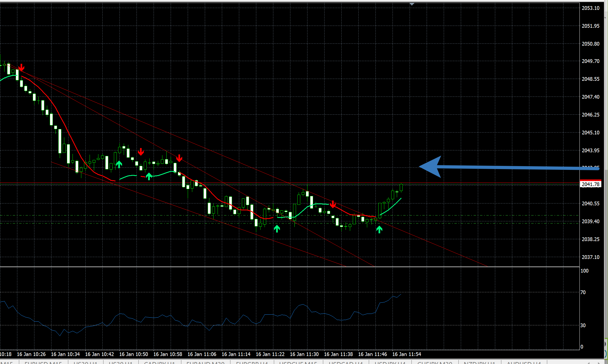Screen dimensions: 608x364
Task: Switch to the USDCHF M15 chart tab
Action: point(298,363)
